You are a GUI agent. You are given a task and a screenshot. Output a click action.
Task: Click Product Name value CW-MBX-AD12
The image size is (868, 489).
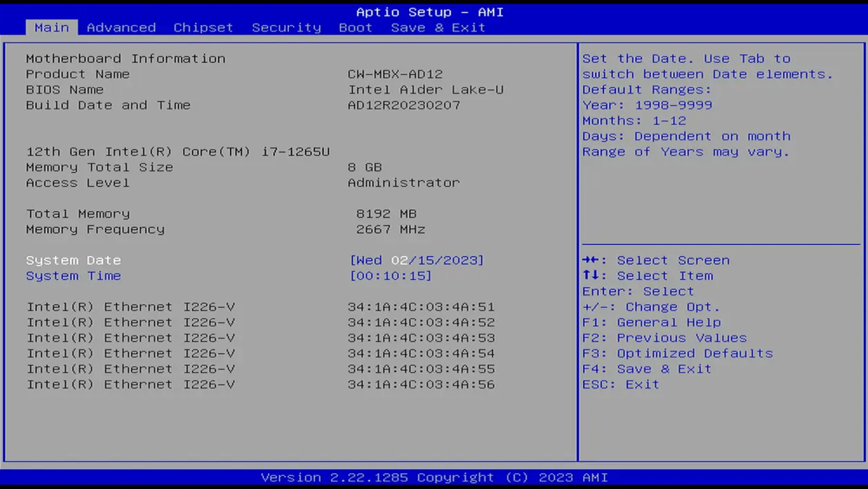point(395,74)
